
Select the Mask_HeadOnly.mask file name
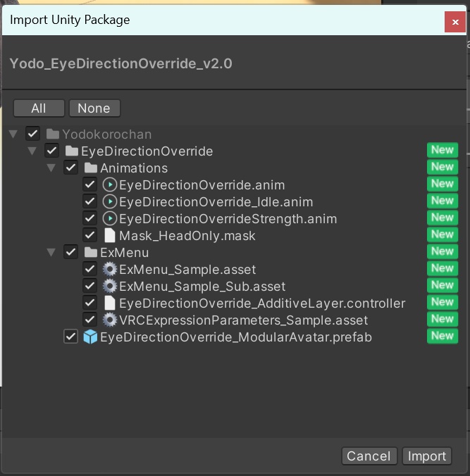pyautogui.click(x=187, y=236)
